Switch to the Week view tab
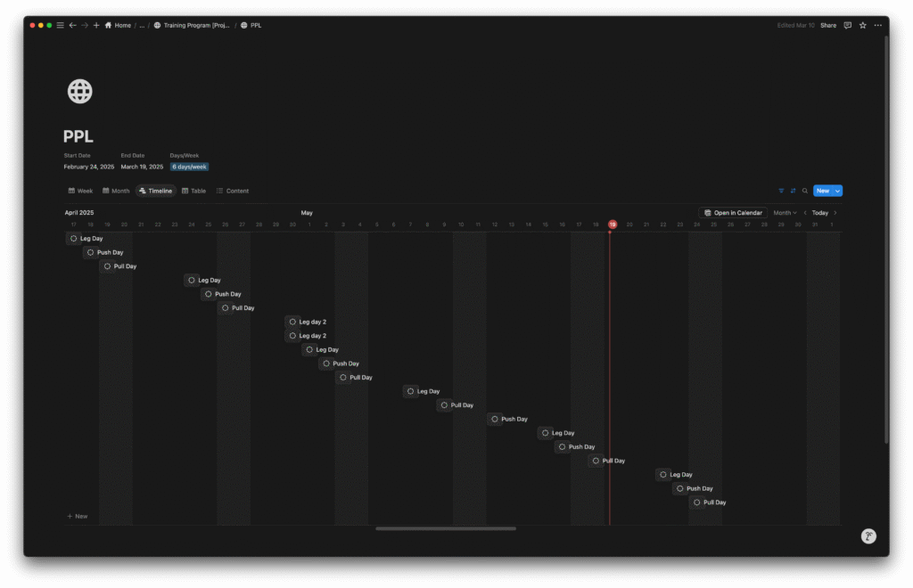 (80, 191)
